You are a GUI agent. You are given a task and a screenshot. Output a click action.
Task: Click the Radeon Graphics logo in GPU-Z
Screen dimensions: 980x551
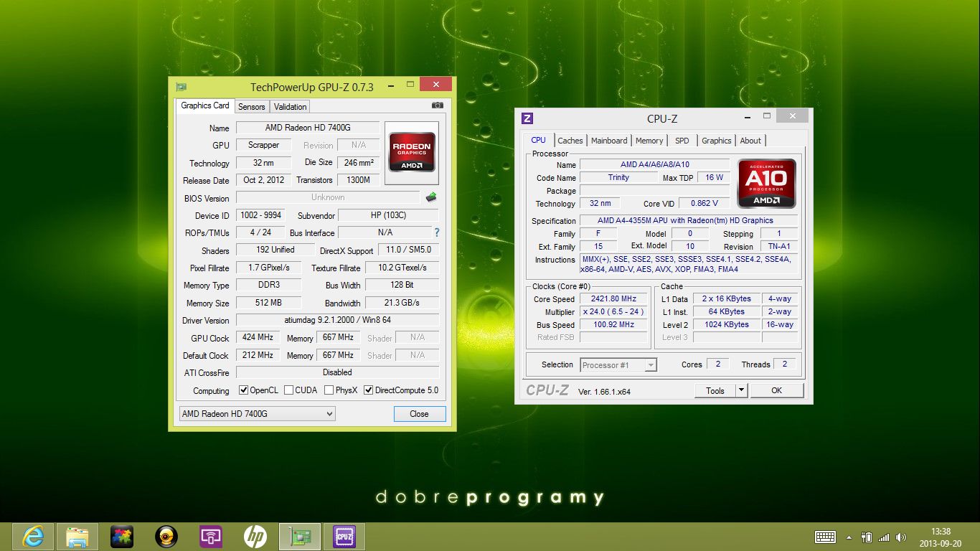coord(413,151)
